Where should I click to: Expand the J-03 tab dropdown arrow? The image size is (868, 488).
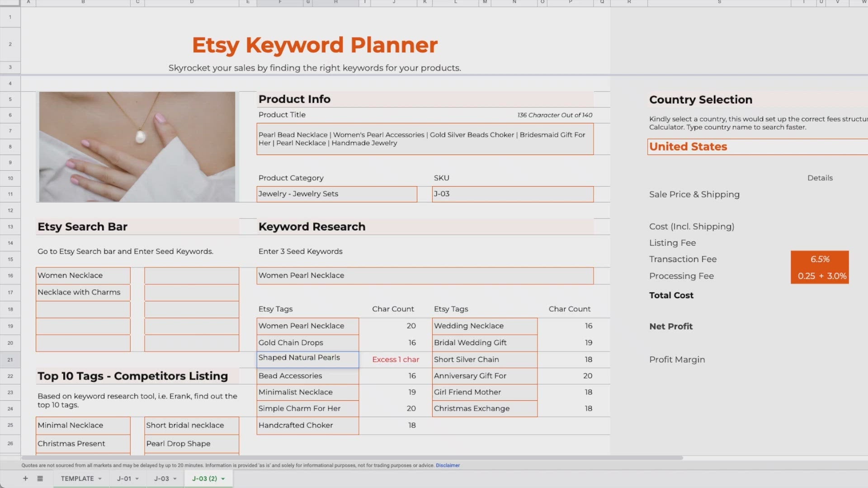pyautogui.click(x=175, y=479)
